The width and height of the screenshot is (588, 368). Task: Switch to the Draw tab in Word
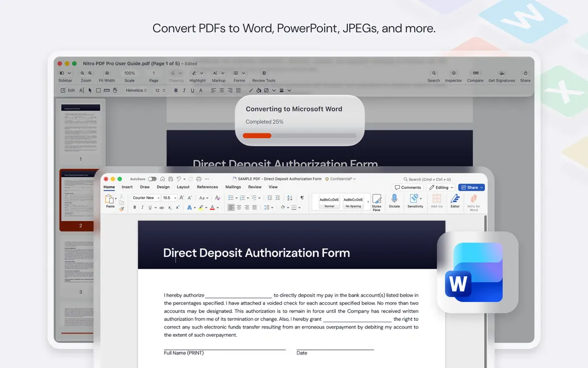click(145, 187)
